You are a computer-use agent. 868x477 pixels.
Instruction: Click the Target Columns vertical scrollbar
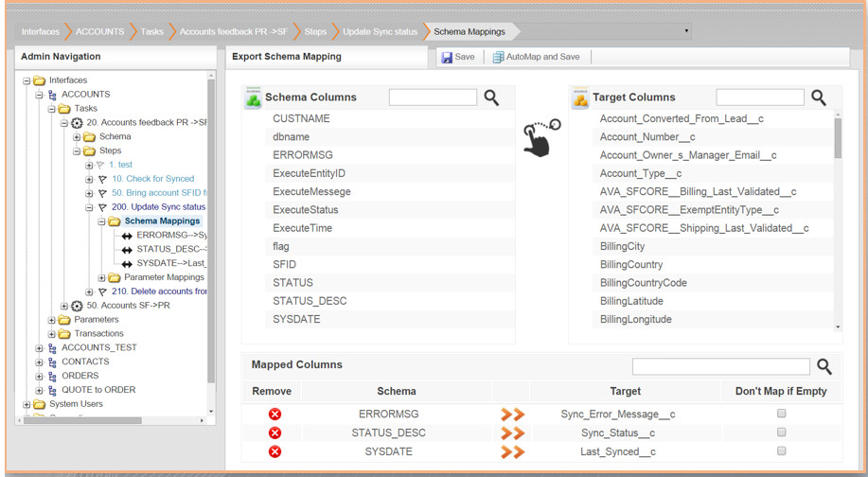(x=838, y=137)
